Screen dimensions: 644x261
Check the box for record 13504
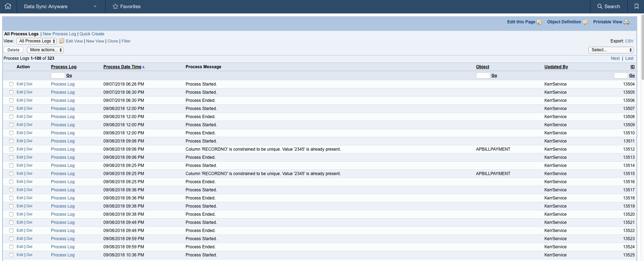[11, 84]
